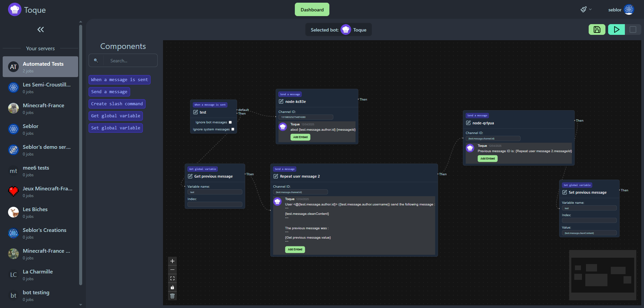Viewport: 644px width, 308px height.
Task: Open the rocket icon menu
Action: point(586,9)
